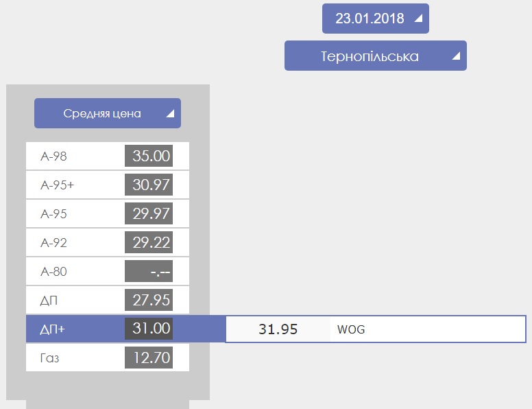
Task: Select the Газ fuel row
Action: [x=108, y=358]
